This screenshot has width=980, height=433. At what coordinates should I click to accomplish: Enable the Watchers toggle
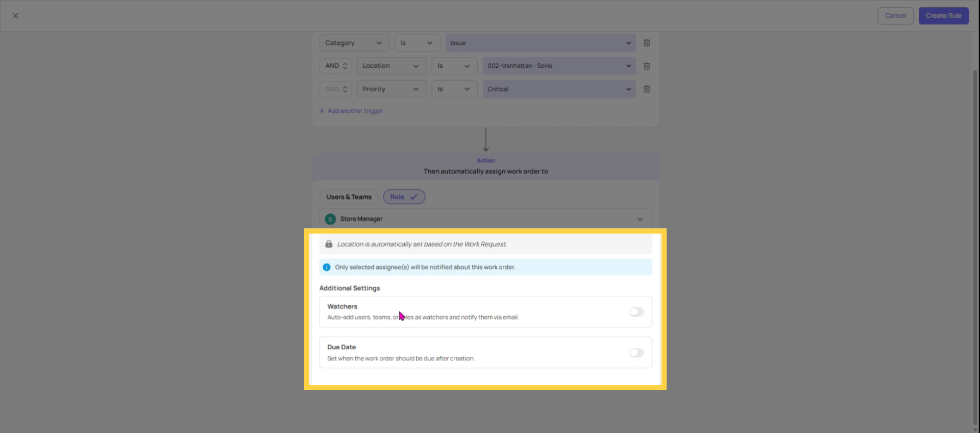tap(636, 312)
